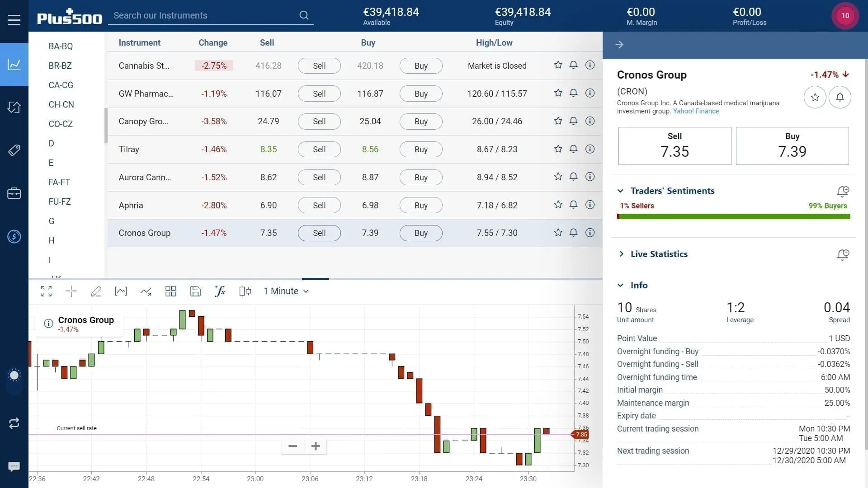Screen dimensions: 868x488
Task: Open the 1 Minute timeframe dropdown
Action: 286,291
